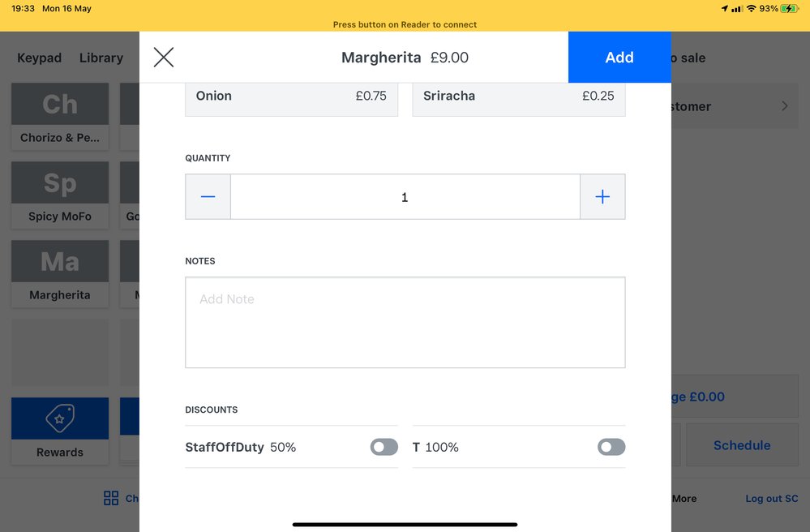Close the Margherita item dialog
Screen dimensions: 810x532
point(164,57)
